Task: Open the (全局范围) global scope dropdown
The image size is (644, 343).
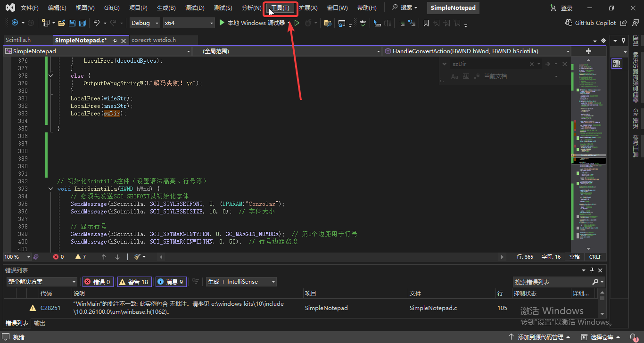Action: pyautogui.click(x=289, y=51)
